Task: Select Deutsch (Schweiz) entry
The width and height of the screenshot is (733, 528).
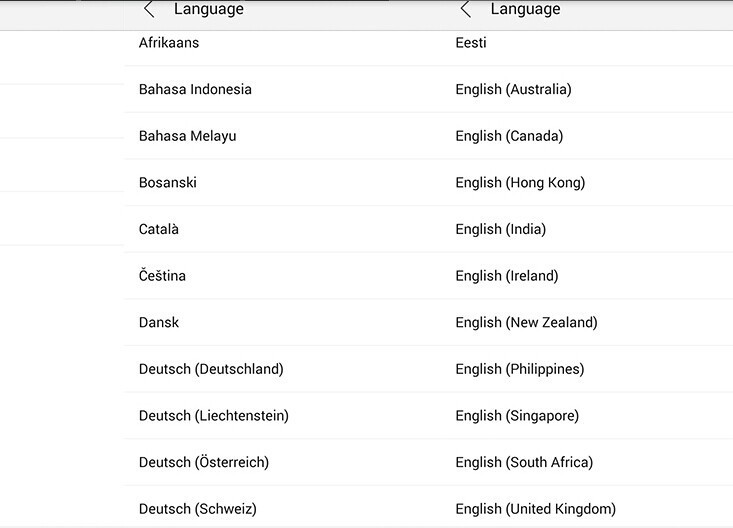Action: coord(198,509)
